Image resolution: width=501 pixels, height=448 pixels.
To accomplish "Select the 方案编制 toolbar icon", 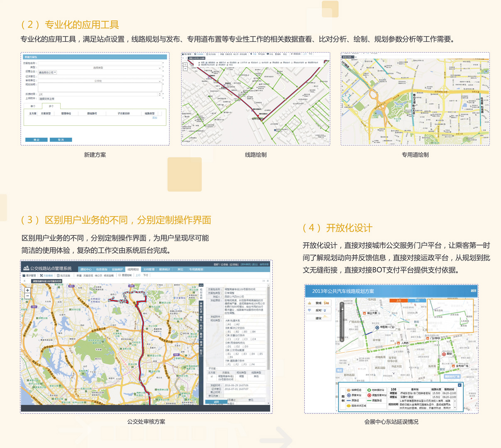I will 42,275.
